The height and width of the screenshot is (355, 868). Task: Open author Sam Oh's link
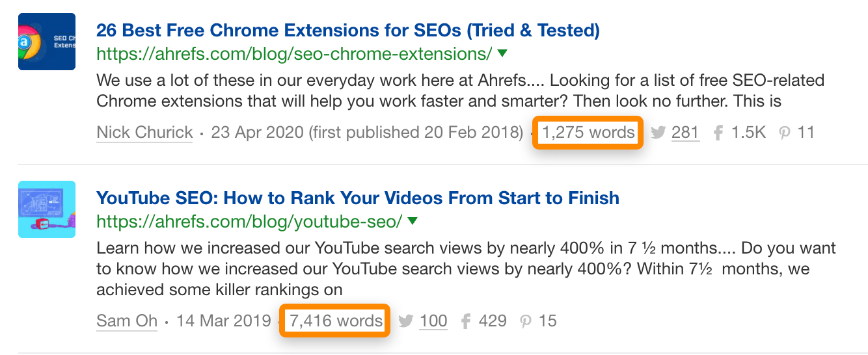(127, 321)
